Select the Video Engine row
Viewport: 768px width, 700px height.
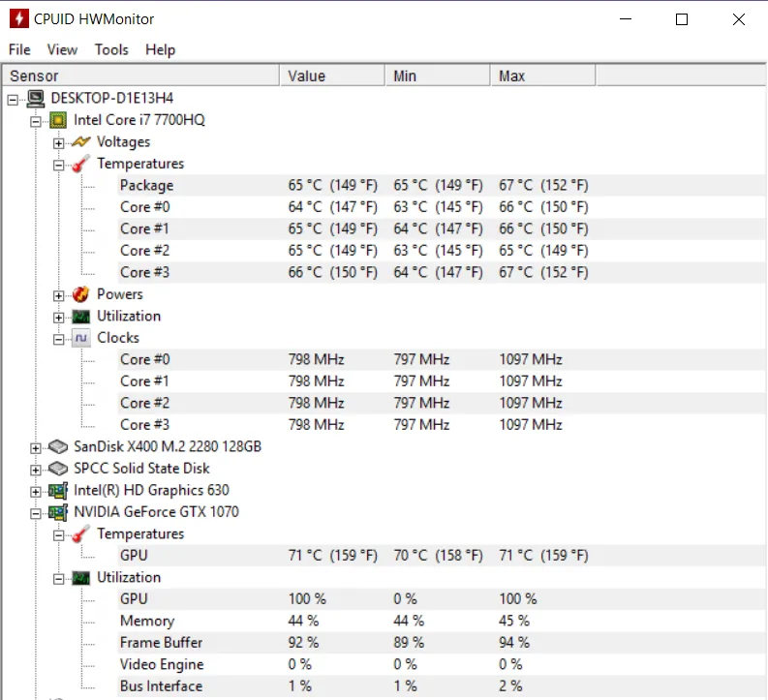click(442, 665)
